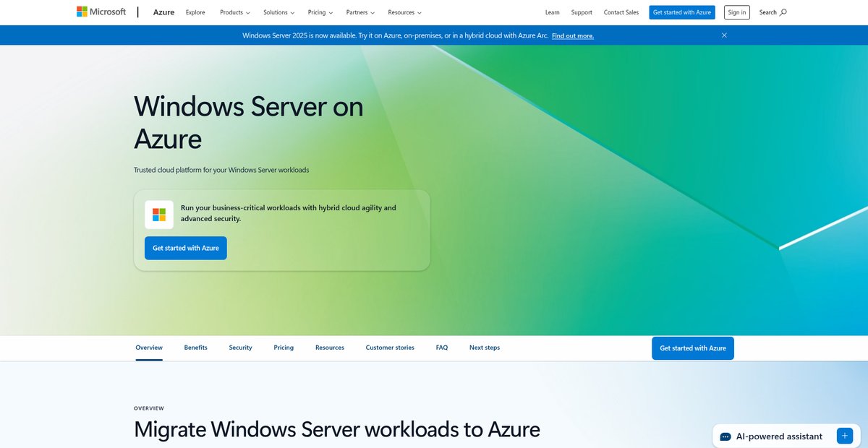Click hero card Get started with Azure
This screenshot has width=868, height=448.
(x=186, y=248)
